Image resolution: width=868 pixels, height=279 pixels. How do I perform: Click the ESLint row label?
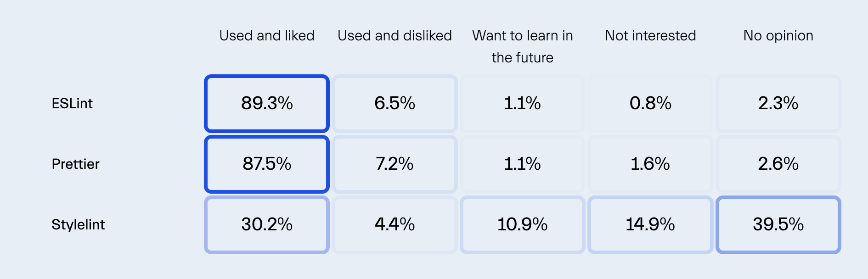pos(72,104)
